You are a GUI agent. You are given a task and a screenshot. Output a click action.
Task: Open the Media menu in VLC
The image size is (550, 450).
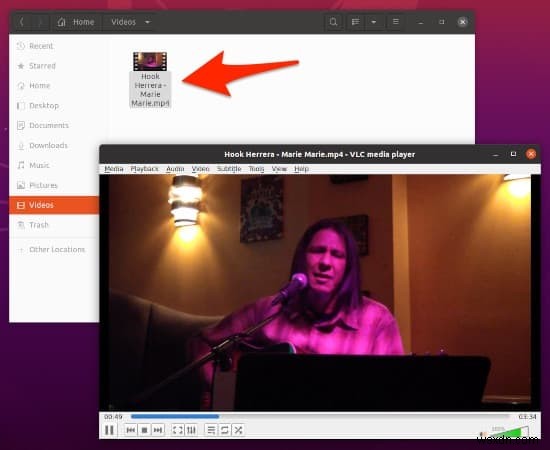pyautogui.click(x=114, y=169)
